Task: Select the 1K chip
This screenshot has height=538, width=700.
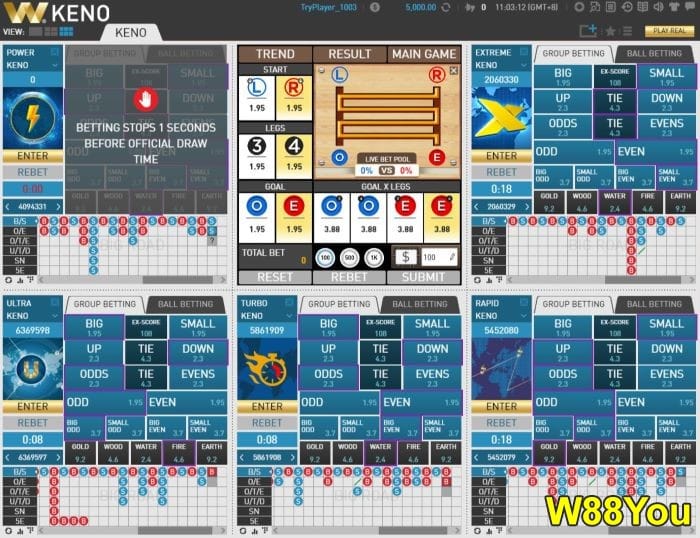Action: 374,258
